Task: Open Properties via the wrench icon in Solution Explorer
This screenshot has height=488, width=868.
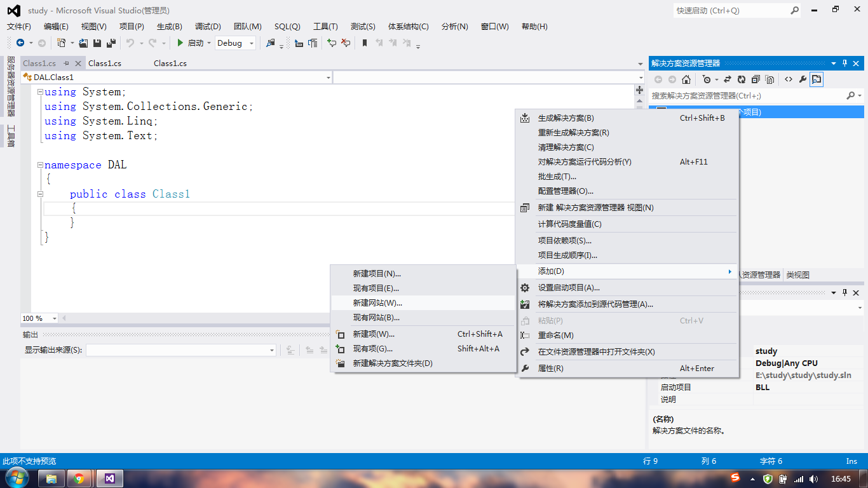Action: point(803,79)
